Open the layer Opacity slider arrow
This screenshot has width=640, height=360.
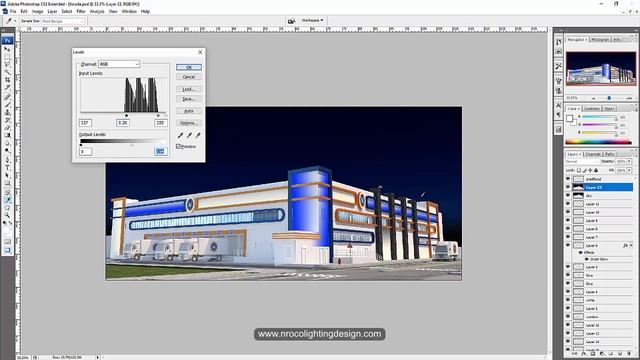(x=629, y=161)
